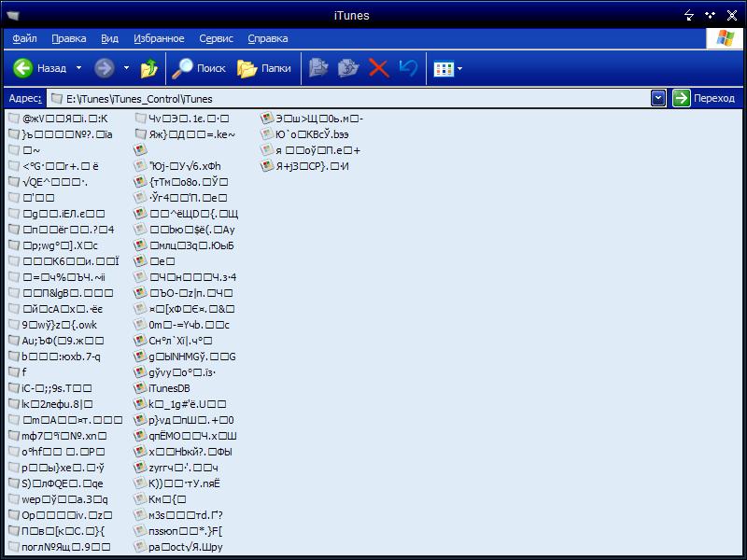Select the b□□□:юхb.7-q folder icon
This screenshot has height=560, width=747.
[x=14, y=357]
